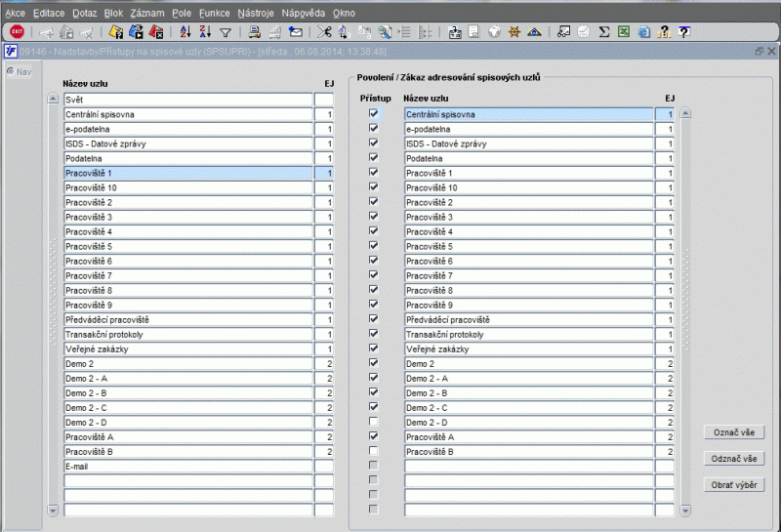Click up arrow of left list scrollbar
This screenshot has height=532, width=781.
54,100
